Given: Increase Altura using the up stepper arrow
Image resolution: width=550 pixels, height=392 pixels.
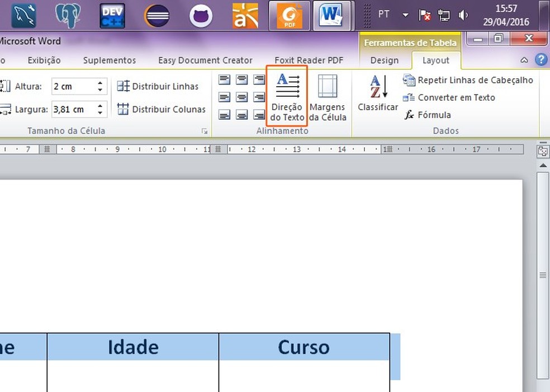Looking at the screenshot, I should (99, 83).
